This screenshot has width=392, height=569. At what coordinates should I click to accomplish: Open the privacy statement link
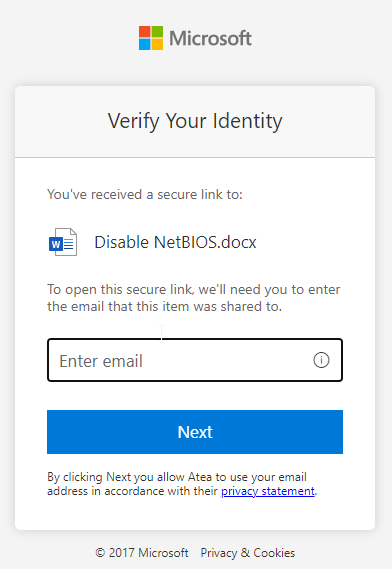[x=268, y=491]
